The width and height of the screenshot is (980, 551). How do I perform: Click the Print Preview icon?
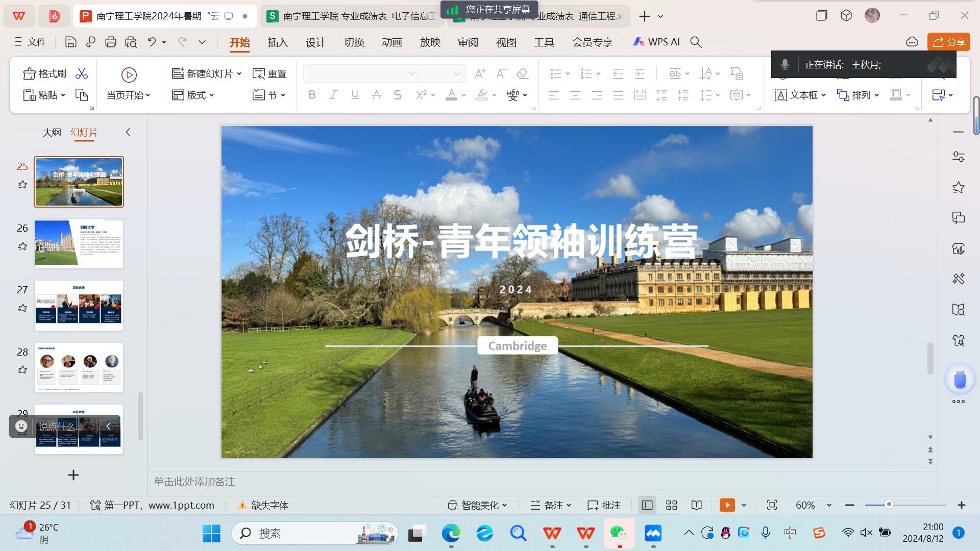click(x=131, y=42)
